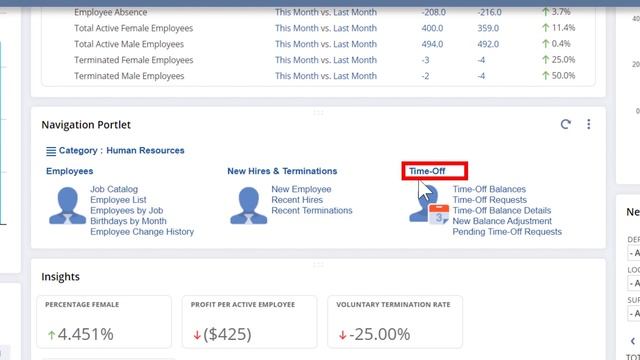Click the Insights portlet title
Image resolution: width=640 pixels, height=360 pixels.
click(x=60, y=277)
